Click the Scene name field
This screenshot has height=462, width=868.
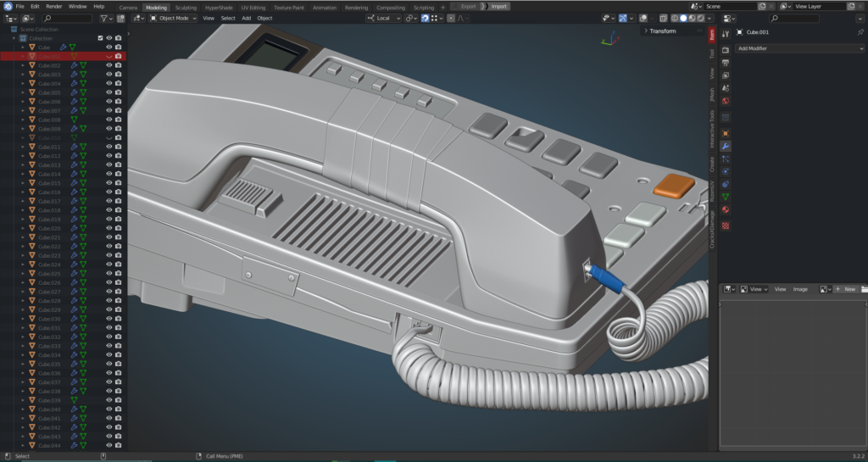coord(731,6)
